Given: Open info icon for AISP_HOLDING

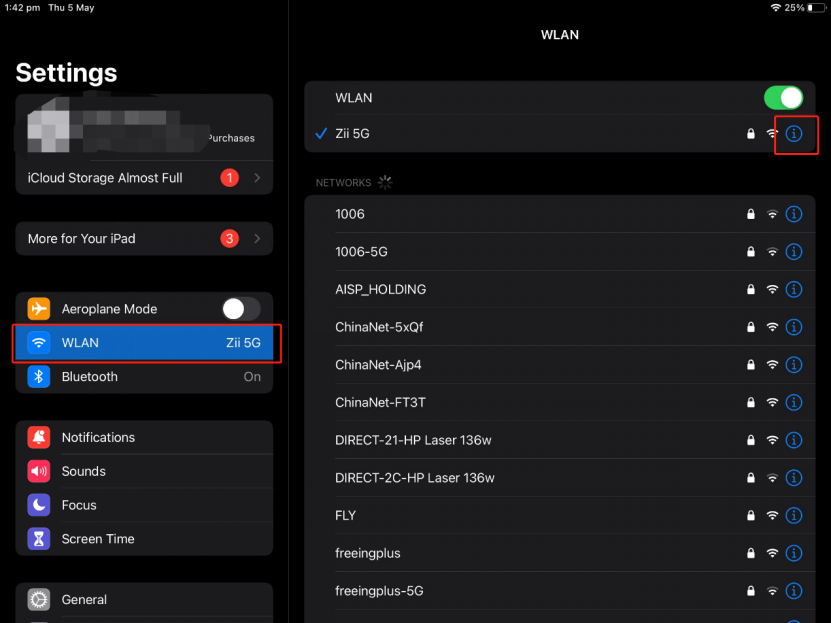Looking at the screenshot, I should tap(794, 289).
